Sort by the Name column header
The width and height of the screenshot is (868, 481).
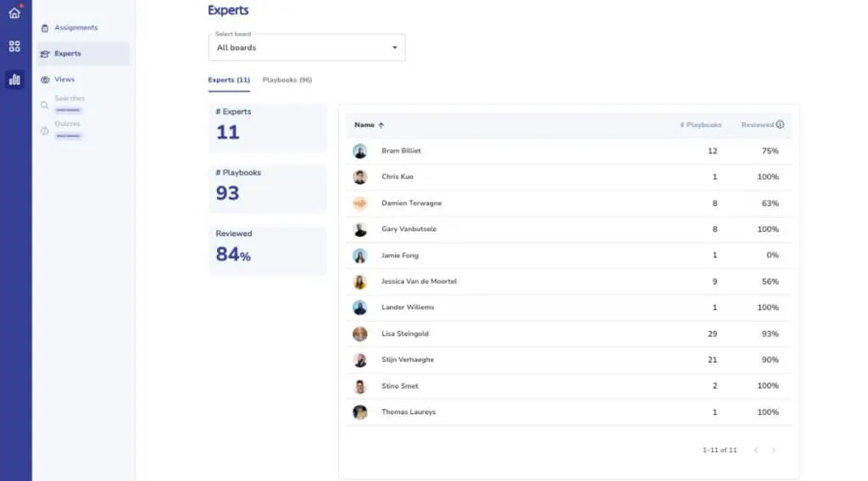(x=364, y=125)
